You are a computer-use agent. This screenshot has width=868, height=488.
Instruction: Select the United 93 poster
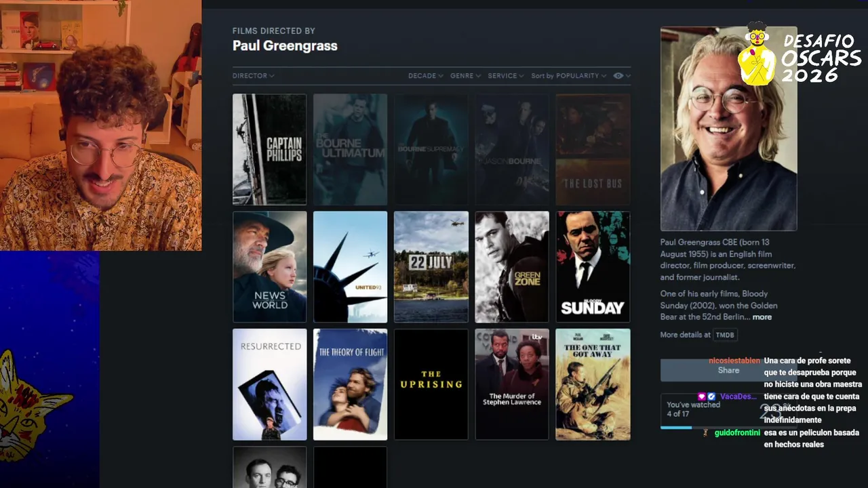tap(350, 267)
